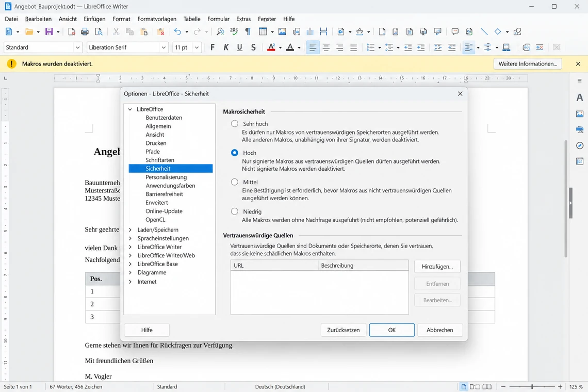
Task: Click the Underline U icon
Action: click(x=240, y=47)
